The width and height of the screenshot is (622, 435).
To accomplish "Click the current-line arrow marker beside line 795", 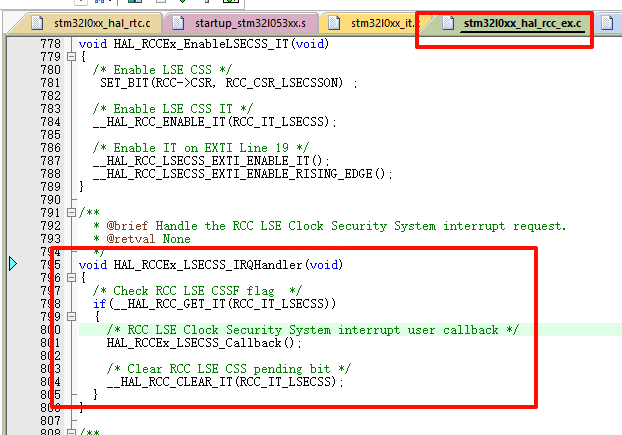I will tap(13, 264).
